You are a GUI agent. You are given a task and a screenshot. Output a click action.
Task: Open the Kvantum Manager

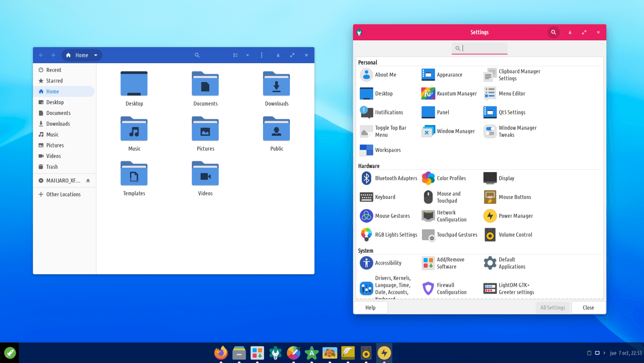click(x=449, y=94)
